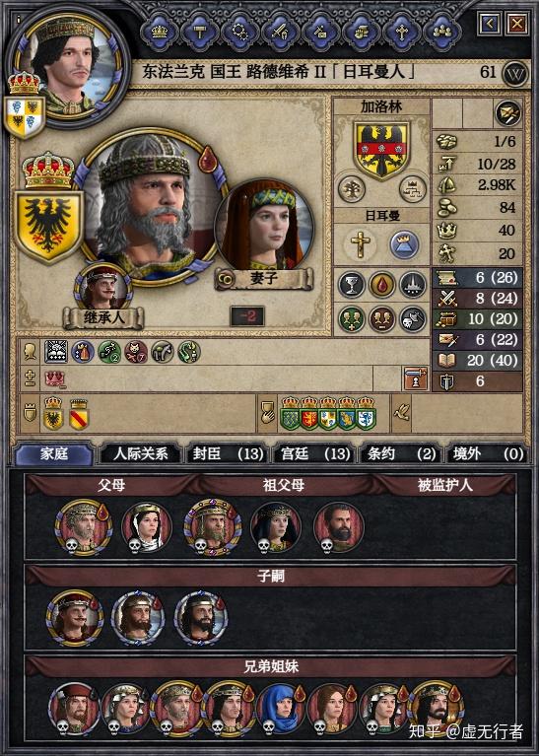Click the 继承人 heir portrait
Viewport: 539px width, 756px height.
click(103, 288)
